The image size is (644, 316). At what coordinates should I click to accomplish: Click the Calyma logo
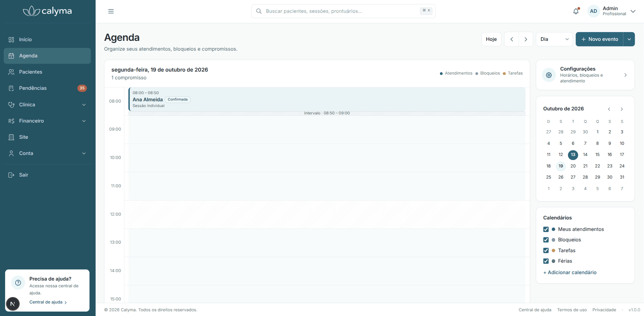pos(47,11)
